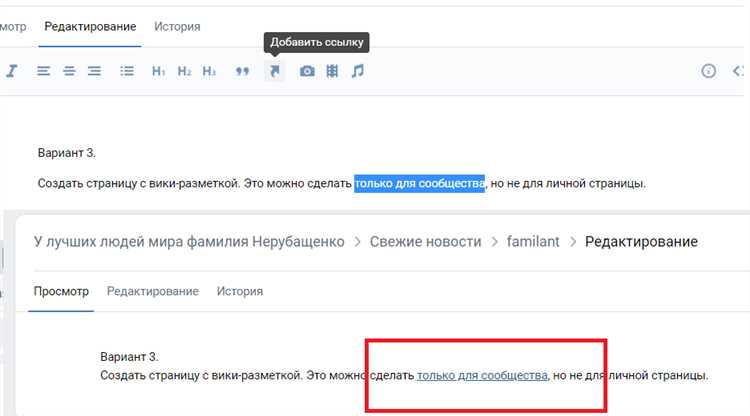This screenshot has width=750, height=416.
Task: Click highlighted text 'только для сообщества' in editor
Action: pyautogui.click(x=419, y=184)
